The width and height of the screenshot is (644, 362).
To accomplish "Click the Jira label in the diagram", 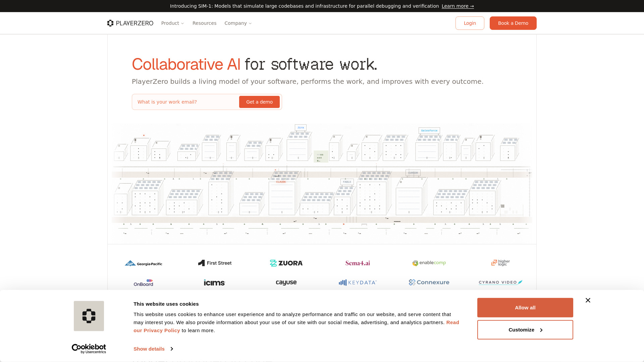I will point(301,128).
